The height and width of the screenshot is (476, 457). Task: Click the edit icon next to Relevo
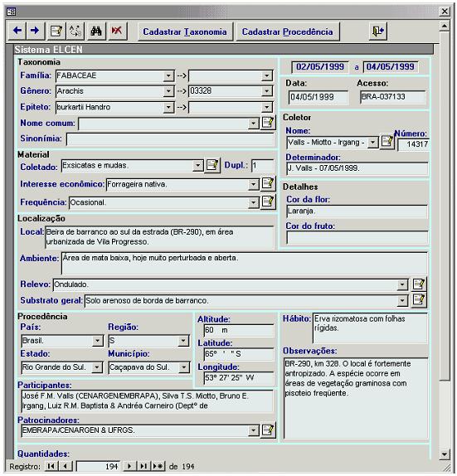420,284
